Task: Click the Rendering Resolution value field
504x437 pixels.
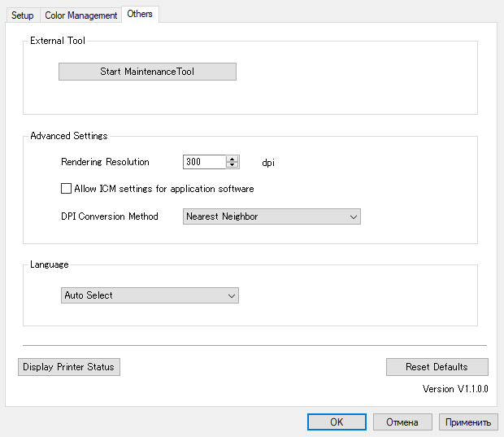Action: pyautogui.click(x=203, y=162)
